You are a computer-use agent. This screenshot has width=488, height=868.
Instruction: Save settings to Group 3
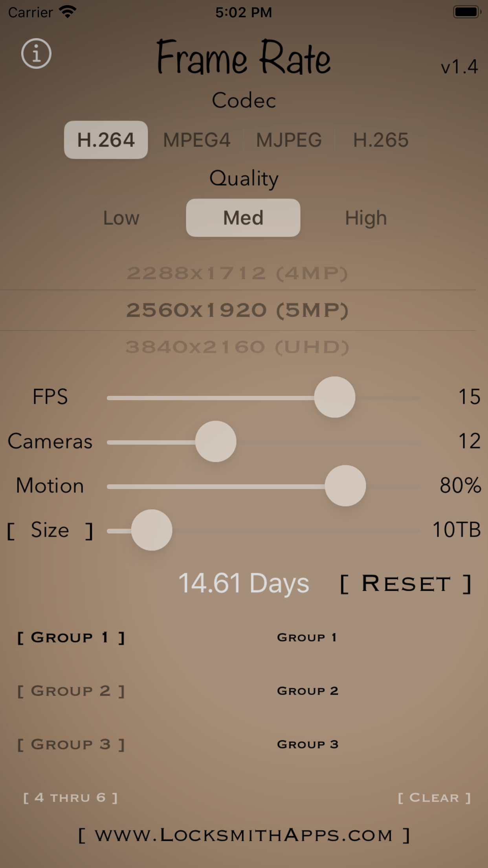(71, 744)
